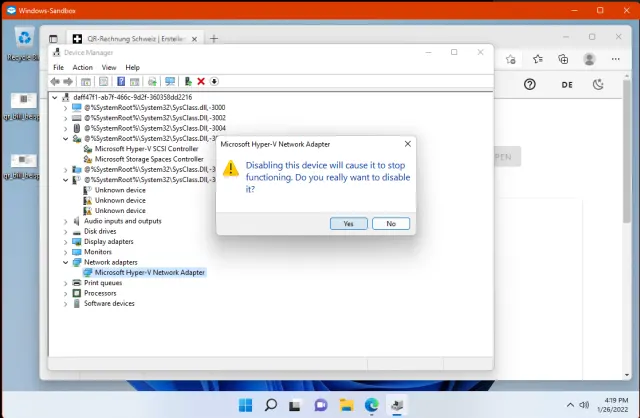Image resolution: width=640 pixels, height=418 pixels.
Task: Collapse the Network adapters node
Action: (x=67, y=262)
